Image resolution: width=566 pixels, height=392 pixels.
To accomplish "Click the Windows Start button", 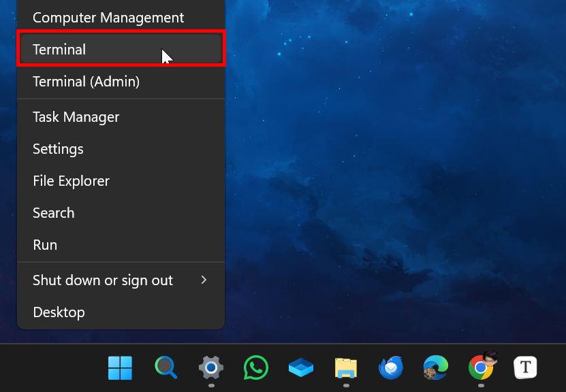I will click(x=120, y=367).
